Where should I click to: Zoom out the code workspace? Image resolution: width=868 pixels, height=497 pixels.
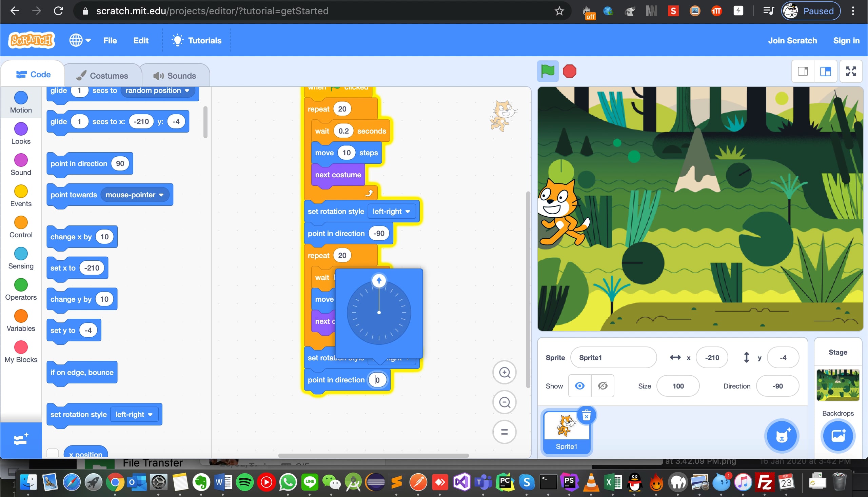coord(505,402)
